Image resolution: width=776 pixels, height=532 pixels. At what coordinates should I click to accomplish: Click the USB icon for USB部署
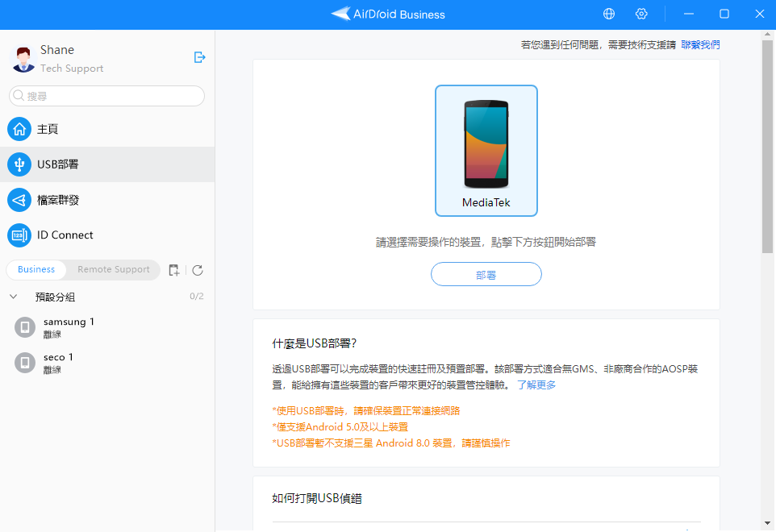click(19, 164)
